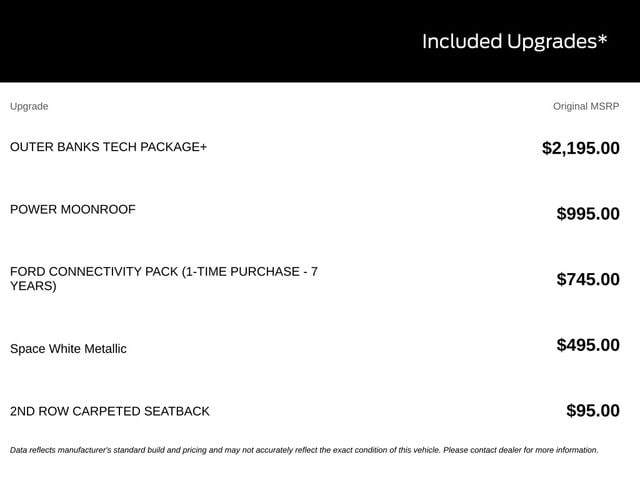
Task: Click the Included Upgrades heading
Action: [514, 42]
